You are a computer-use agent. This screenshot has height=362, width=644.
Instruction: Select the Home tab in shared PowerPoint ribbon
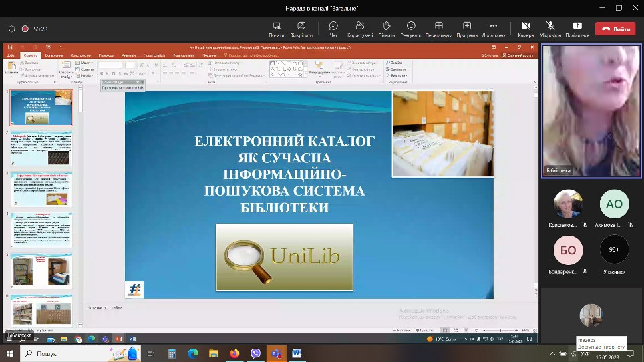(30, 55)
